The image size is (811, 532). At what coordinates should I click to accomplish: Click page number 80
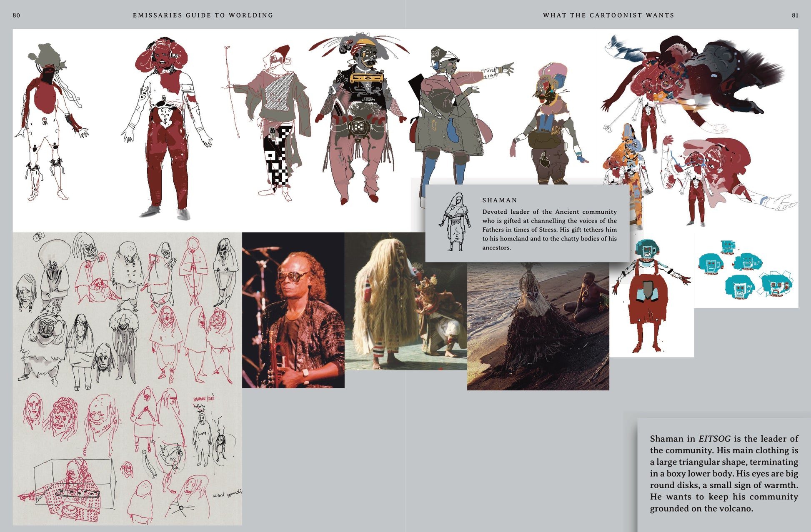pos(16,15)
